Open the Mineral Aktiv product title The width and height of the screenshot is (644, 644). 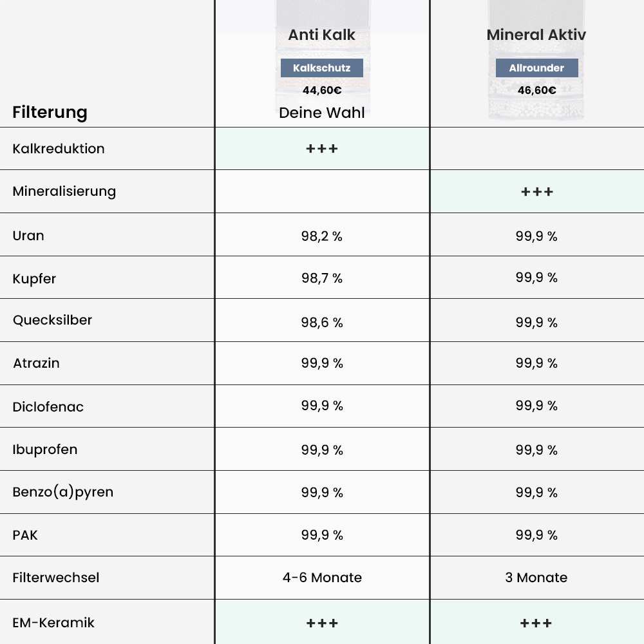pos(536,35)
